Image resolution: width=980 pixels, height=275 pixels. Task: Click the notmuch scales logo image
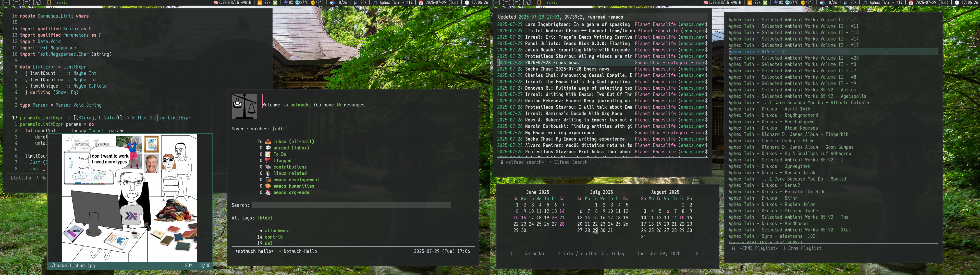click(x=244, y=107)
